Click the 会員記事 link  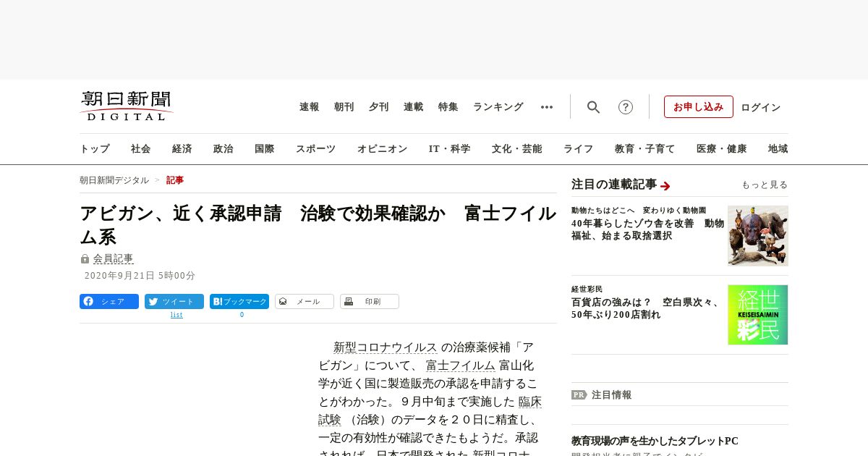[114, 258]
